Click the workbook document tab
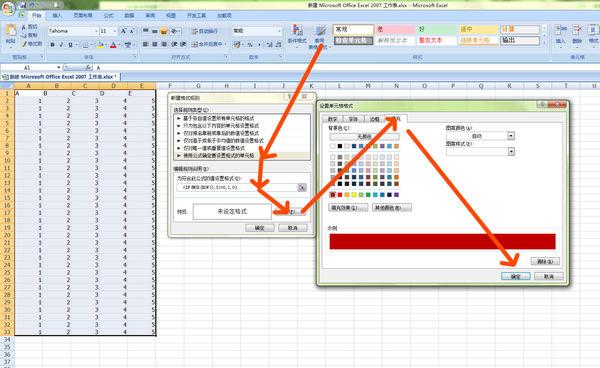This screenshot has width=600, height=368. pos(61,77)
